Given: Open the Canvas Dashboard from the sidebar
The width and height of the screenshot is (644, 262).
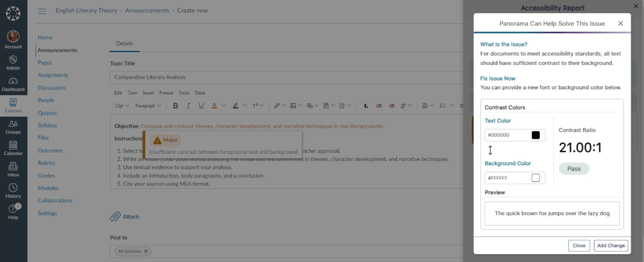Looking at the screenshot, I should click(13, 85).
